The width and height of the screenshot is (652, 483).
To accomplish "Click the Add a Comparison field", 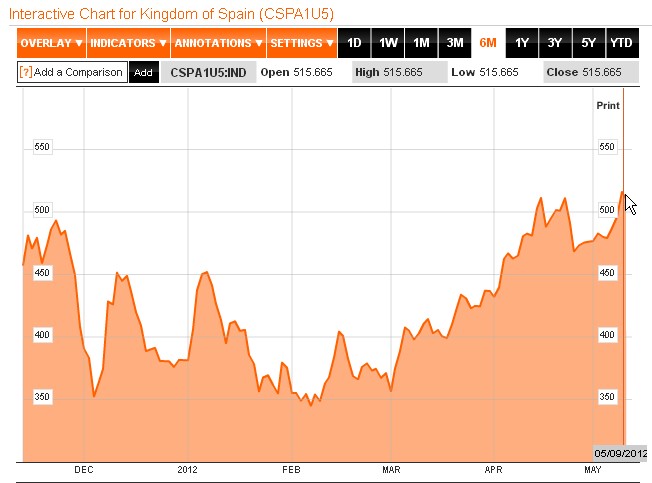I will click(x=78, y=72).
